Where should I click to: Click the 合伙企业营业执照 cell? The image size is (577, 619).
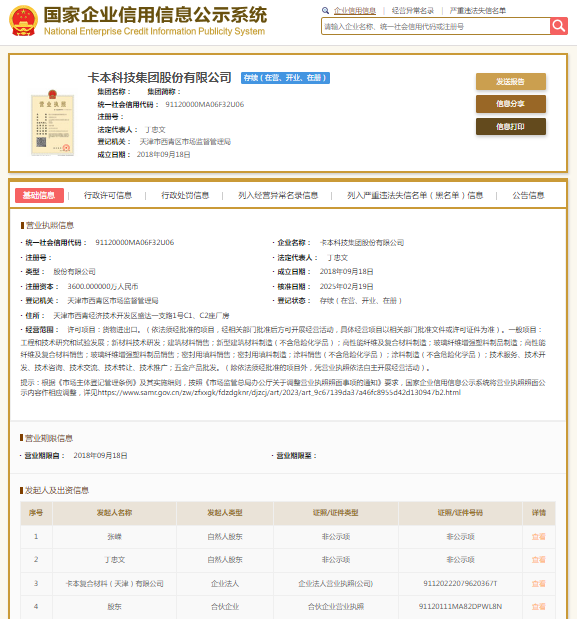[x=336, y=607]
